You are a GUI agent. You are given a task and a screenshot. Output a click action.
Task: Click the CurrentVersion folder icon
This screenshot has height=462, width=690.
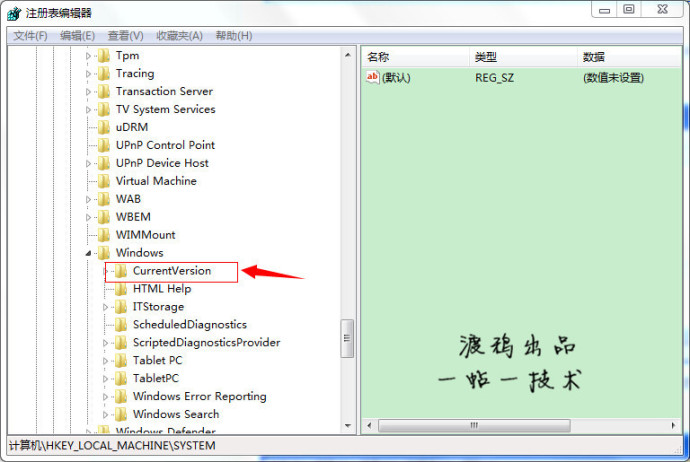point(121,271)
